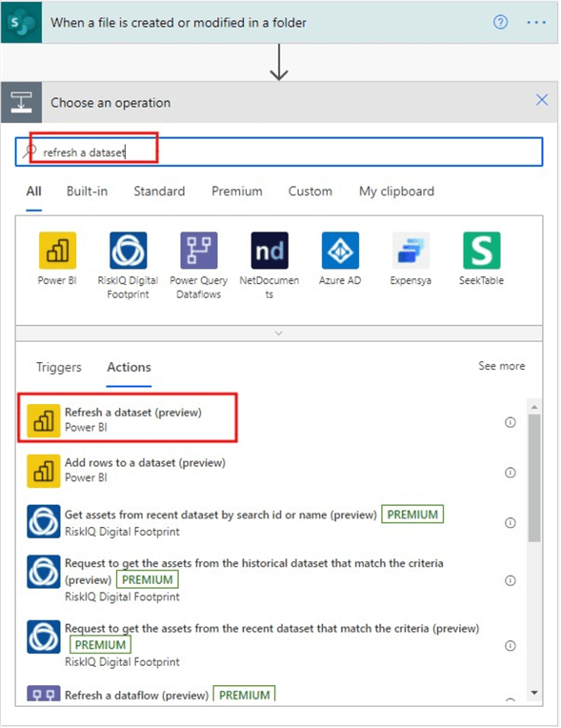Pick the NetDocuments connector icon

tap(270, 251)
